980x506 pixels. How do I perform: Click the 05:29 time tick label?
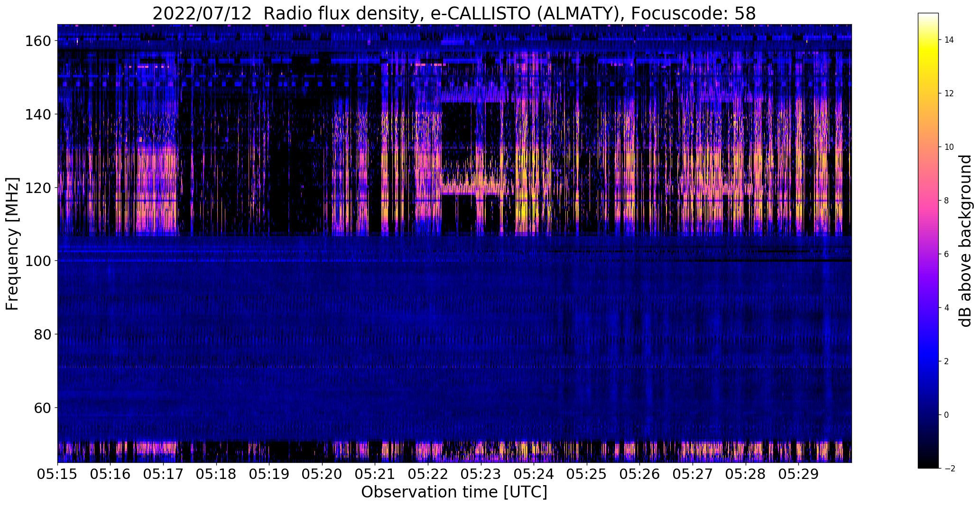click(x=799, y=474)
